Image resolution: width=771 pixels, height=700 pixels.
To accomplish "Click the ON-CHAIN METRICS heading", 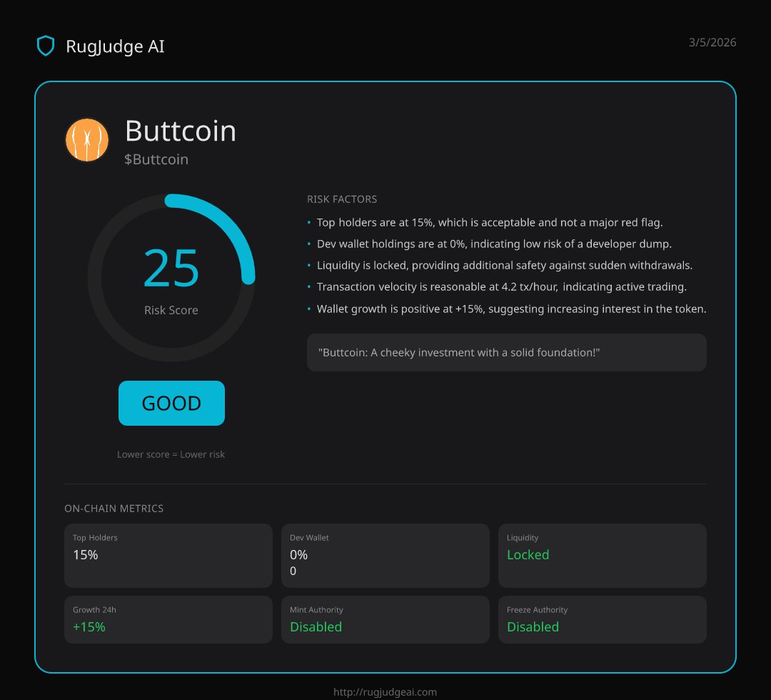I will pos(114,509).
